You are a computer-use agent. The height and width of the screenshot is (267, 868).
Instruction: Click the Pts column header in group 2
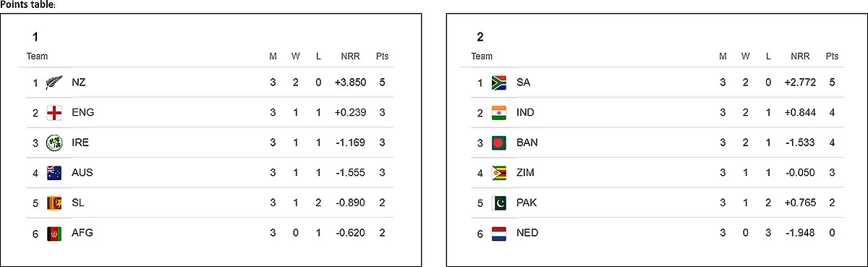832,56
